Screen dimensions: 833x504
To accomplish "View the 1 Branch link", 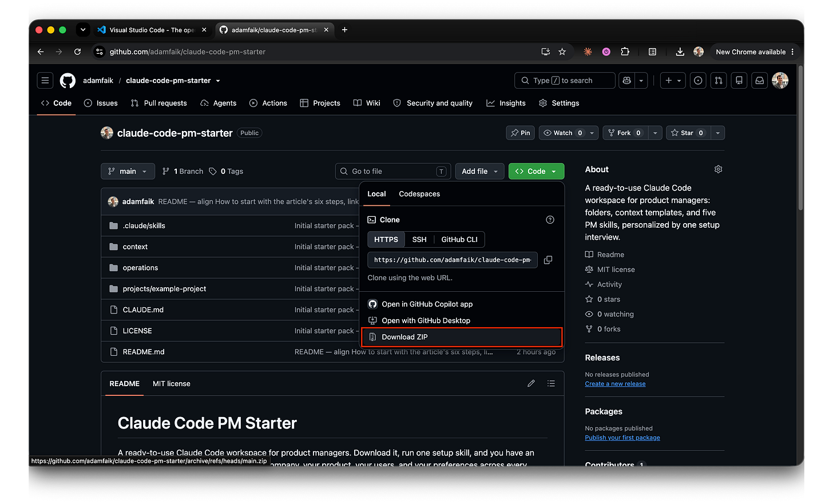I will (x=183, y=171).
